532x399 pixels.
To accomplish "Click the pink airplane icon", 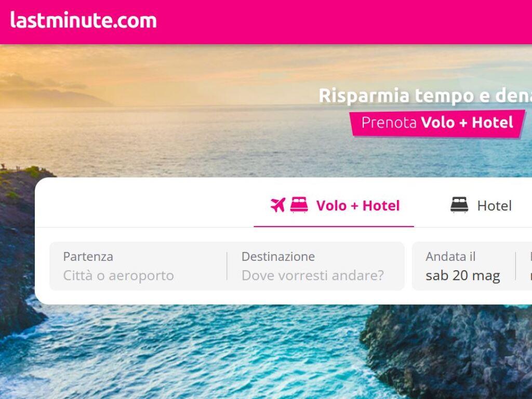I will click(278, 205).
